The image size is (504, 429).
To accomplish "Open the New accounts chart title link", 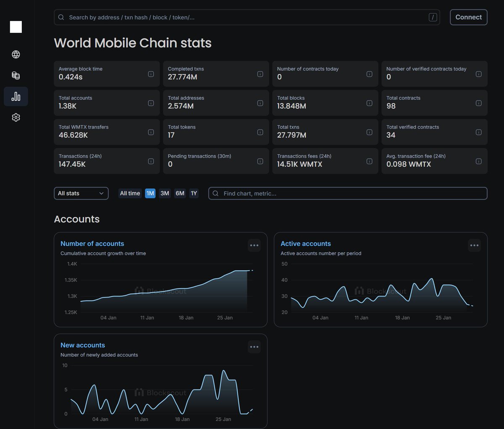I will pyautogui.click(x=83, y=345).
